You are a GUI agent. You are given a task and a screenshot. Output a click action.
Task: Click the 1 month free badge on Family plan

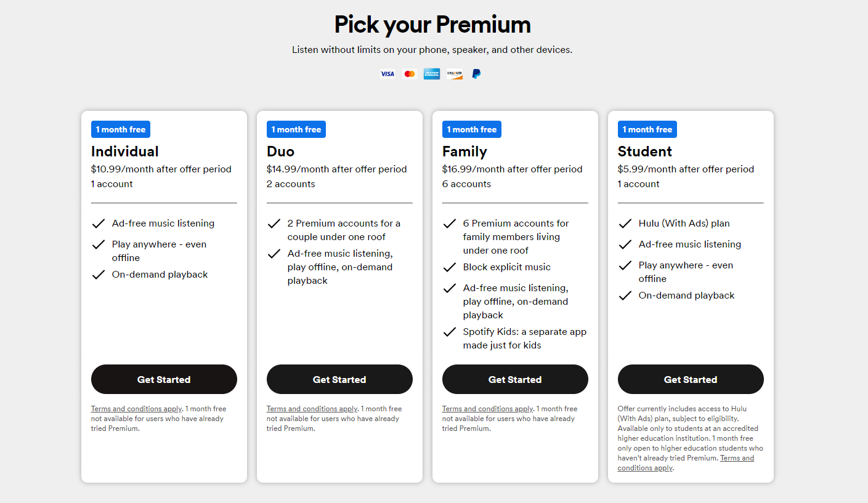[471, 129]
